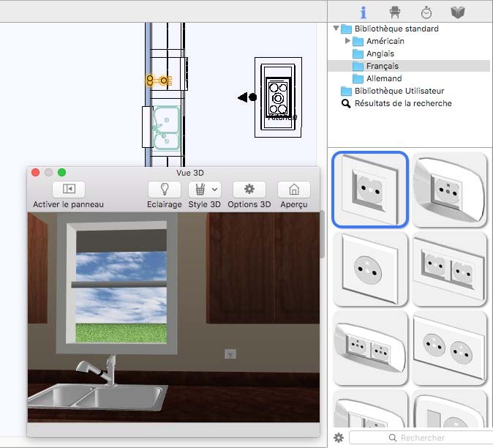The height and width of the screenshot is (448, 493).
Task: Select the round single socket thumbnail
Action: 369,269
